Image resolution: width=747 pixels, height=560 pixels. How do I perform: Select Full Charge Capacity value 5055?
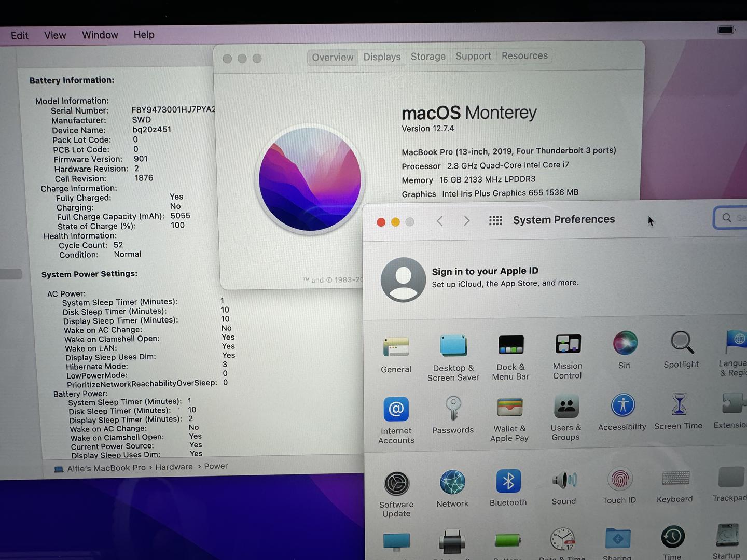181,216
